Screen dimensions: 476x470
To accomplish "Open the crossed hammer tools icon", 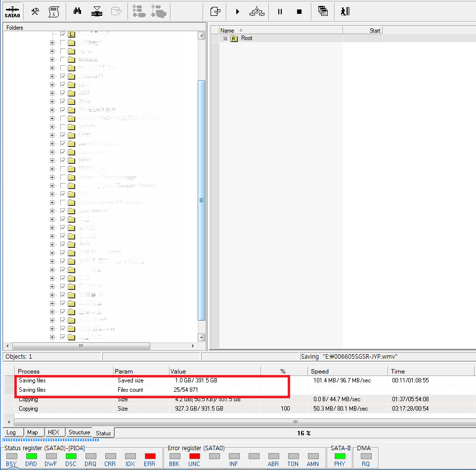I will click(x=35, y=11).
